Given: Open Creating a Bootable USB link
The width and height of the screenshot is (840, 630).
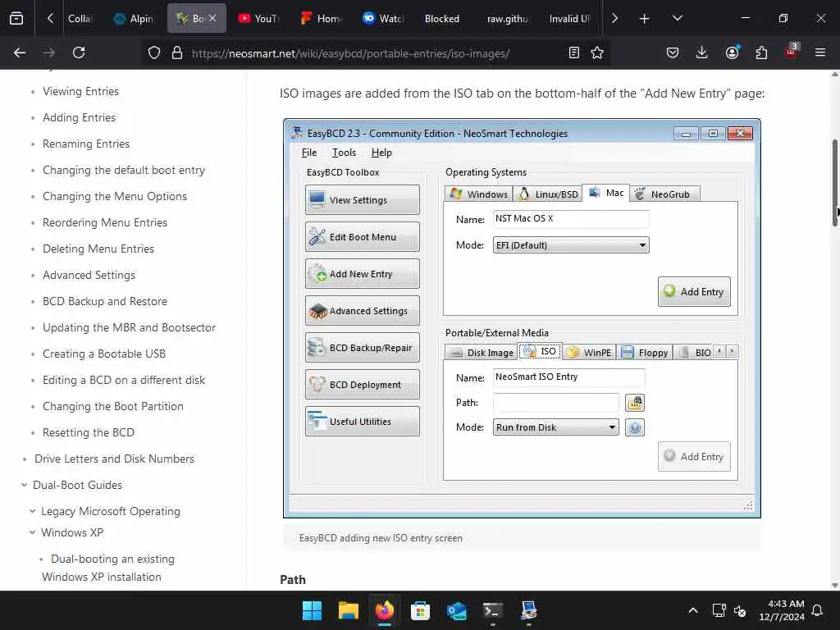Looking at the screenshot, I should (x=104, y=354).
